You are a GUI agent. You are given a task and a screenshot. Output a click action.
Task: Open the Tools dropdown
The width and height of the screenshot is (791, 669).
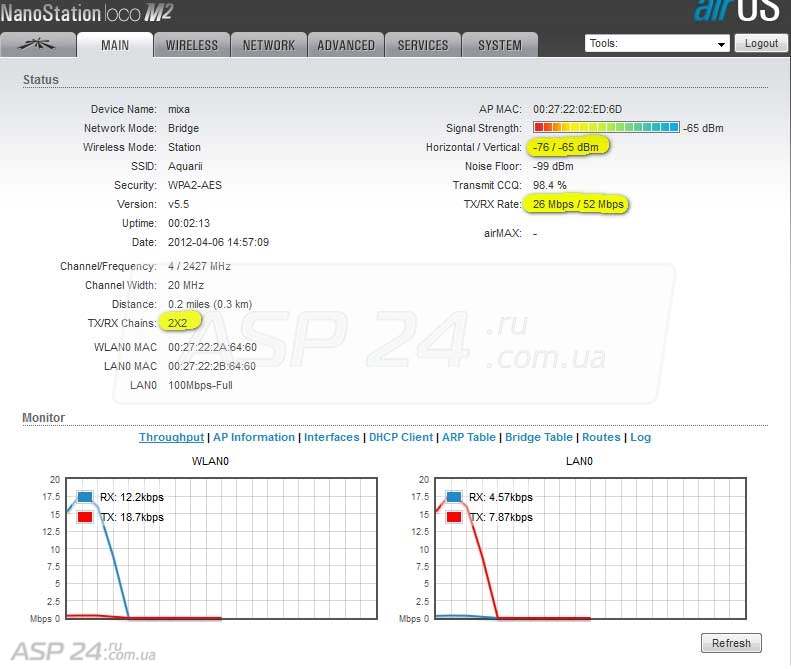point(657,44)
